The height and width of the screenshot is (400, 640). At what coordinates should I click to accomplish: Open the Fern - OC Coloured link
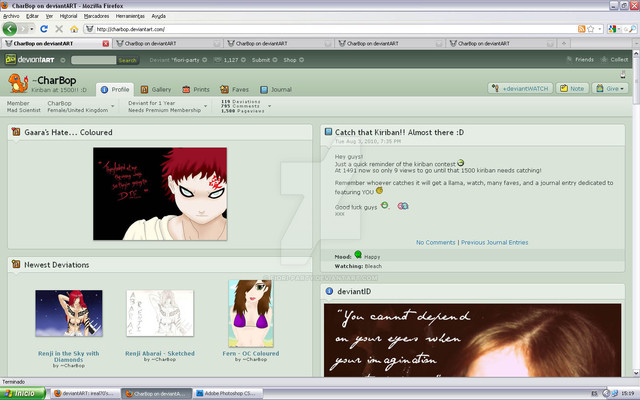click(251, 353)
